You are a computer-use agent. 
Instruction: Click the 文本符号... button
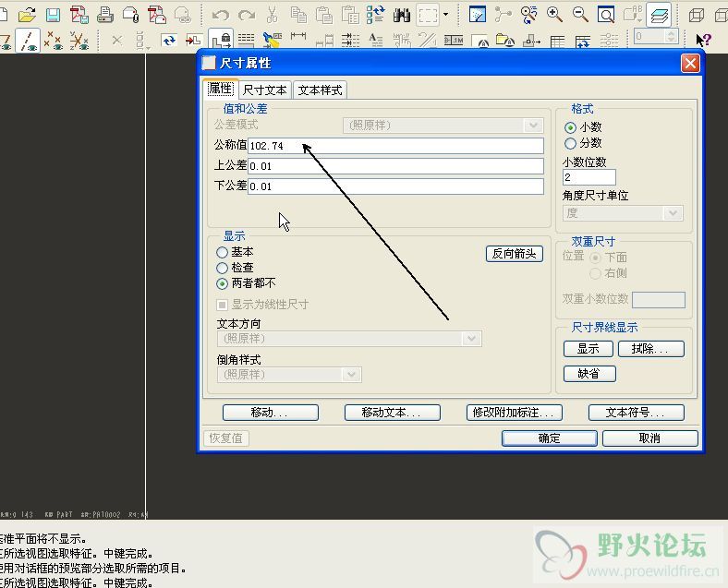click(x=636, y=413)
